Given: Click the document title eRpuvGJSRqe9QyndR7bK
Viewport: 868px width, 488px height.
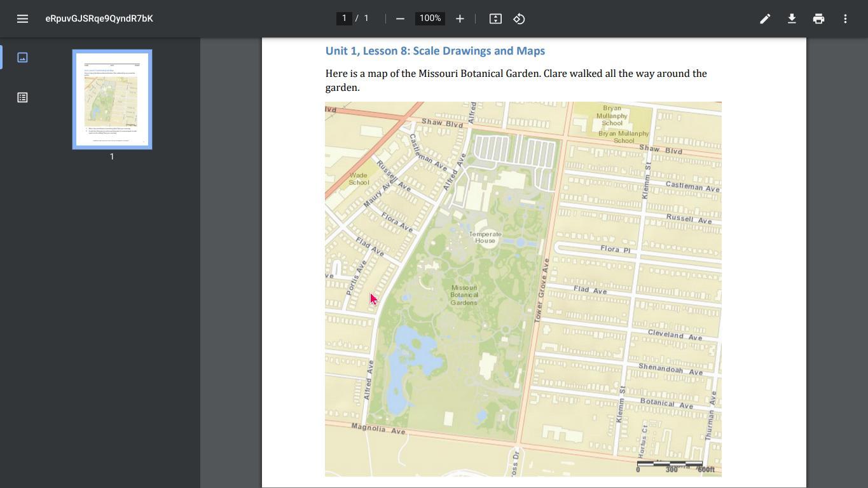Looking at the screenshot, I should (99, 18).
